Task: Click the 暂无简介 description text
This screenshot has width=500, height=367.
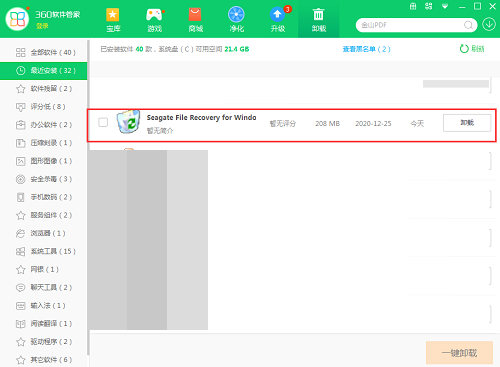Action: pos(160,131)
